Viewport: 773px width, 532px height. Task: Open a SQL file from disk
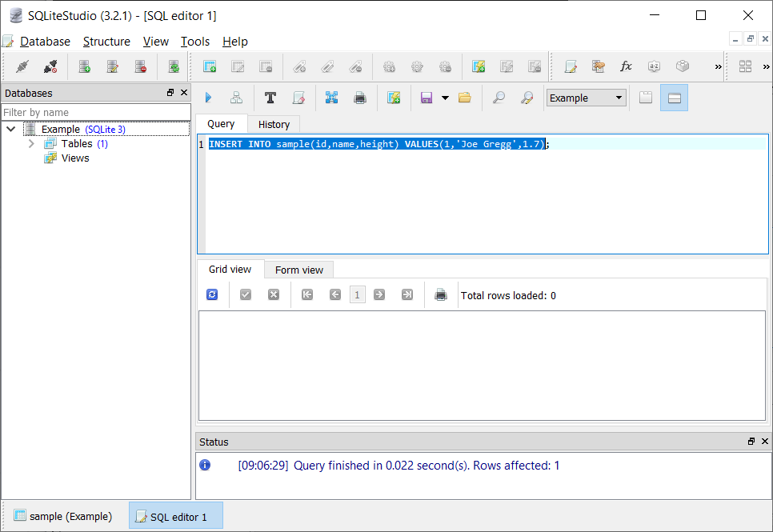[x=465, y=97]
